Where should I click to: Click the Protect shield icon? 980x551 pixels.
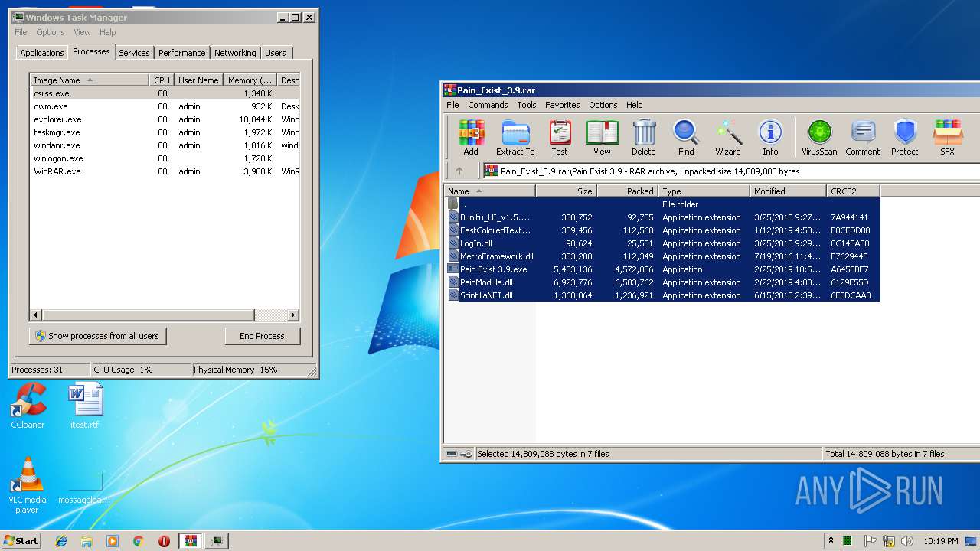(x=905, y=137)
